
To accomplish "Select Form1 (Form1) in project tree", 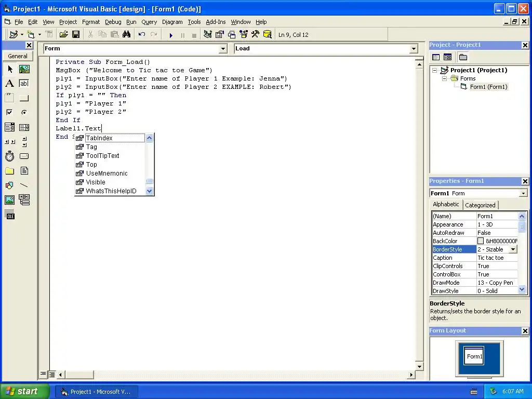I will coord(488,87).
